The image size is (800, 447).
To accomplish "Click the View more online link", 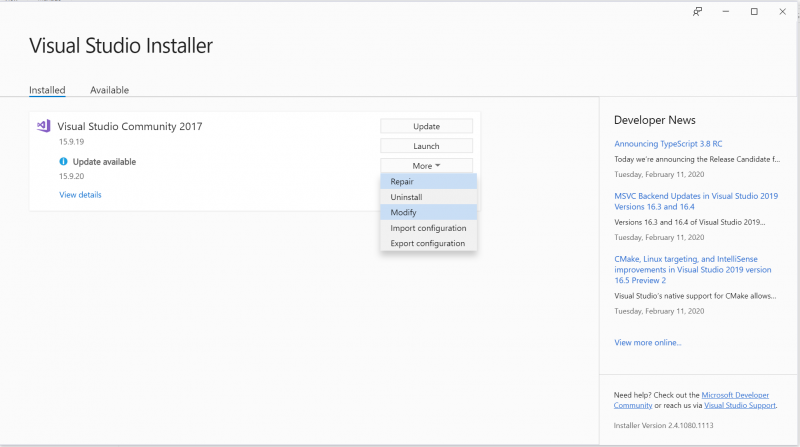I will pyautogui.click(x=647, y=342).
